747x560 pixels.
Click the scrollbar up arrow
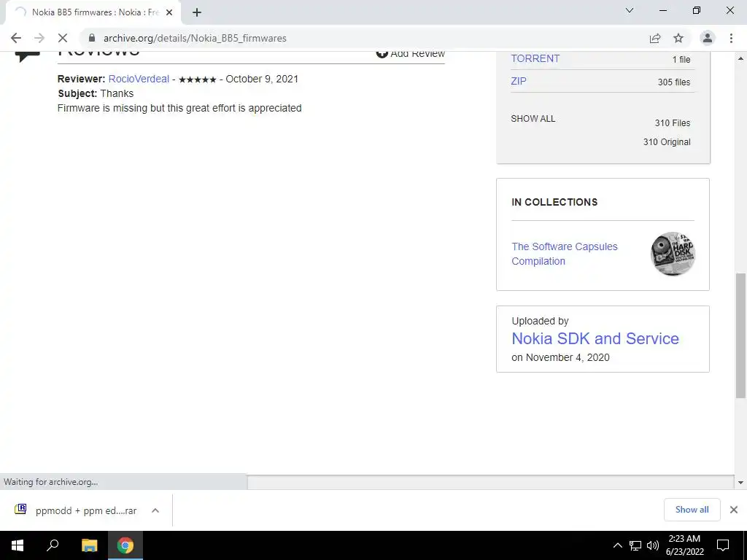(740, 58)
